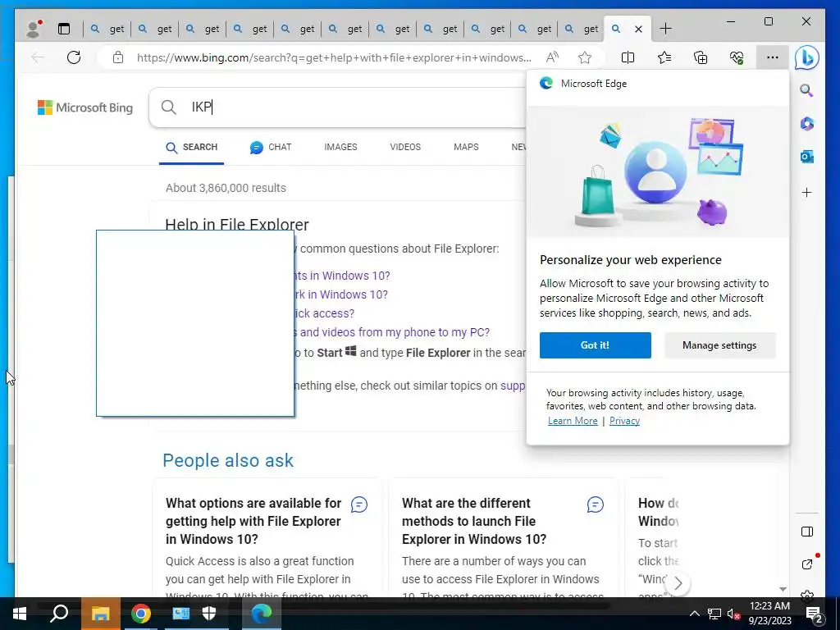
Task: Open Browser essentials heart icon
Action: click(737, 57)
